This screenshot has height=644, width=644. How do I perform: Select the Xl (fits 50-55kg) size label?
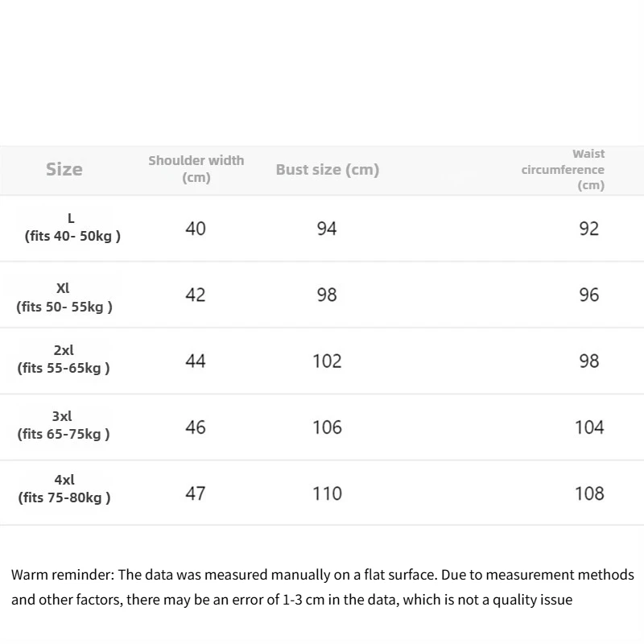pyautogui.click(x=64, y=297)
